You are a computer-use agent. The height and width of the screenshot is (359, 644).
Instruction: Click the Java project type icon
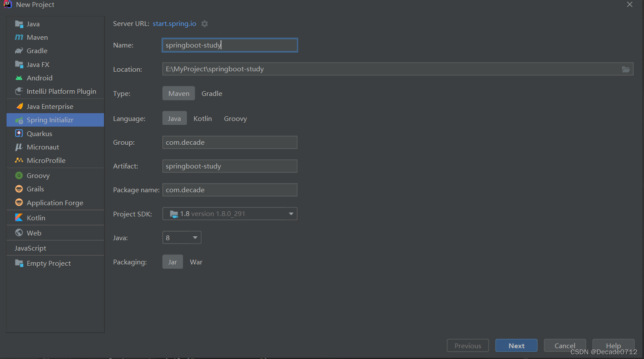19,24
